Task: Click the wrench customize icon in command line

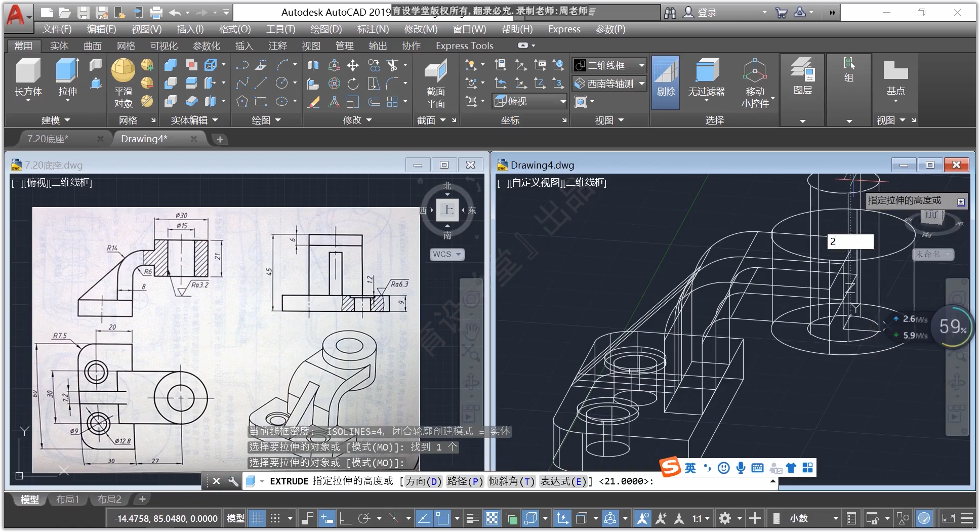Action: click(x=233, y=481)
